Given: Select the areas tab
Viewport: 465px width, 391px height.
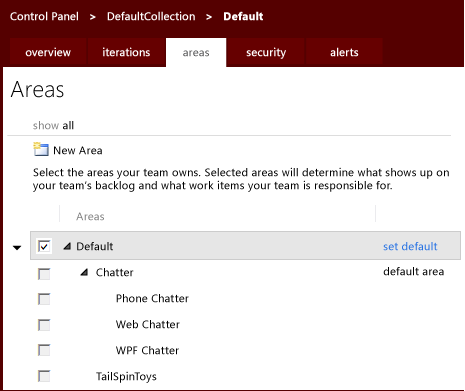Looking at the screenshot, I should (x=196, y=53).
